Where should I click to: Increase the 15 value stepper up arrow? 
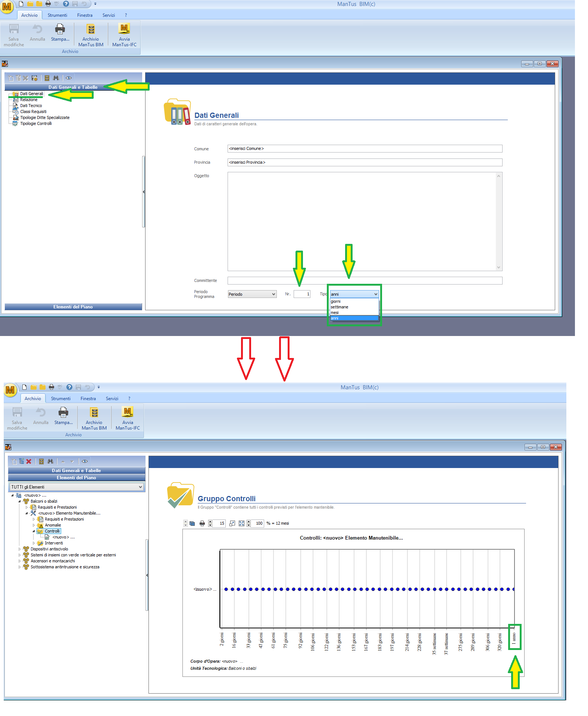point(210,522)
